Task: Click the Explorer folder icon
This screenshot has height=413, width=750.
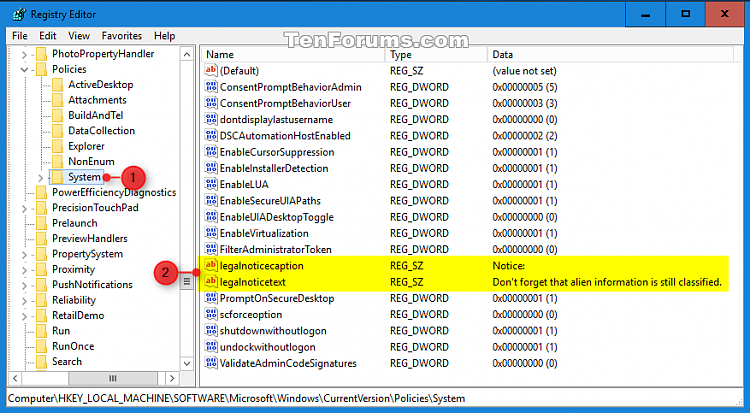Action: coord(57,146)
